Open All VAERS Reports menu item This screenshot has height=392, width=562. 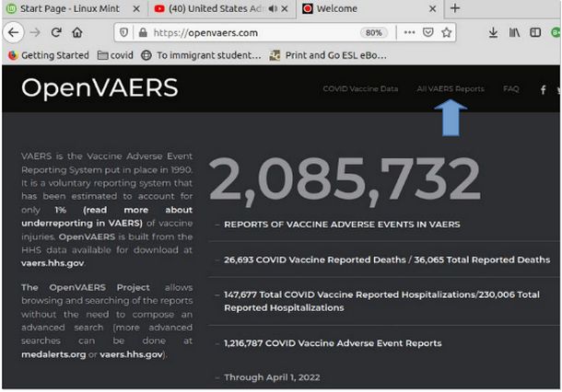[451, 88]
